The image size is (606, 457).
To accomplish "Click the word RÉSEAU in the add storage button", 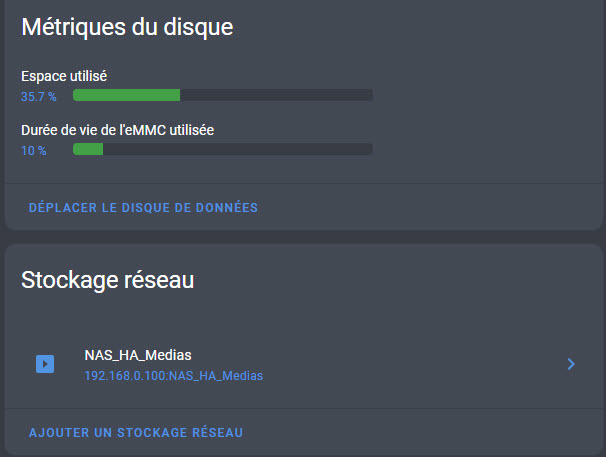I will tap(218, 432).
